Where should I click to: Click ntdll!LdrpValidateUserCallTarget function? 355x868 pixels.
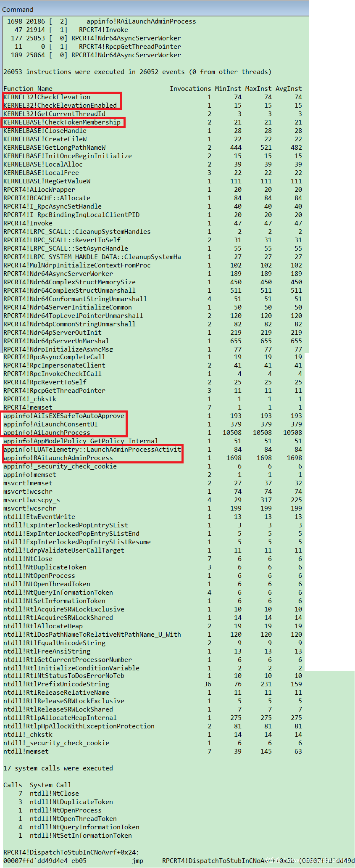(x=64, y=550)
